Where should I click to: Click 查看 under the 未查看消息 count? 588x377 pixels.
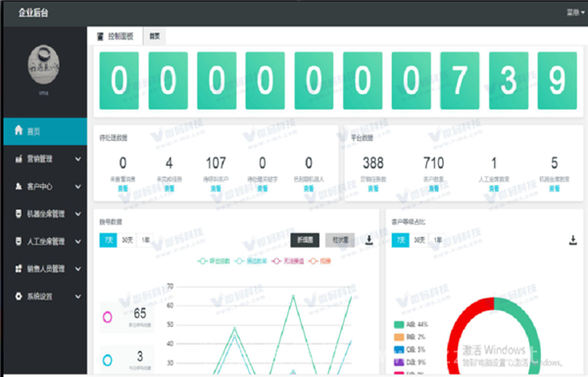point(123,188)
